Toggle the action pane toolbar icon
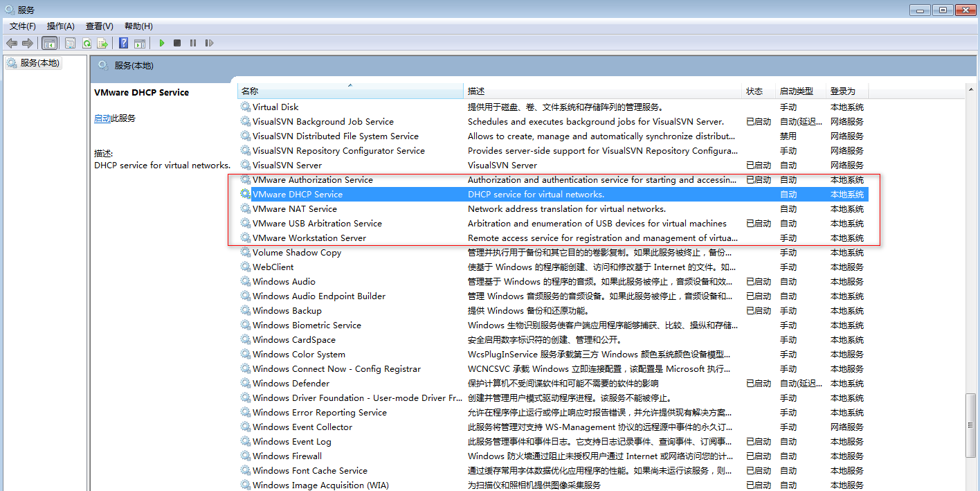The height and width of the screenshot is (491, 980). point(139,43)
